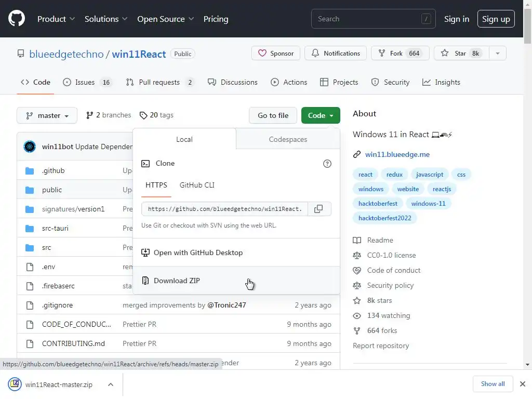Open the Insights tab
This screenshot has height=399, width=532.
point(442,83)
